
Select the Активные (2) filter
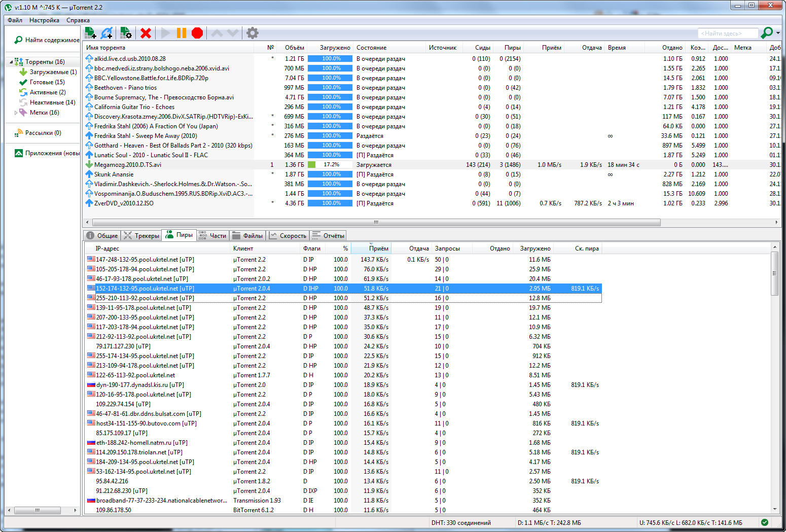[47, 92]
